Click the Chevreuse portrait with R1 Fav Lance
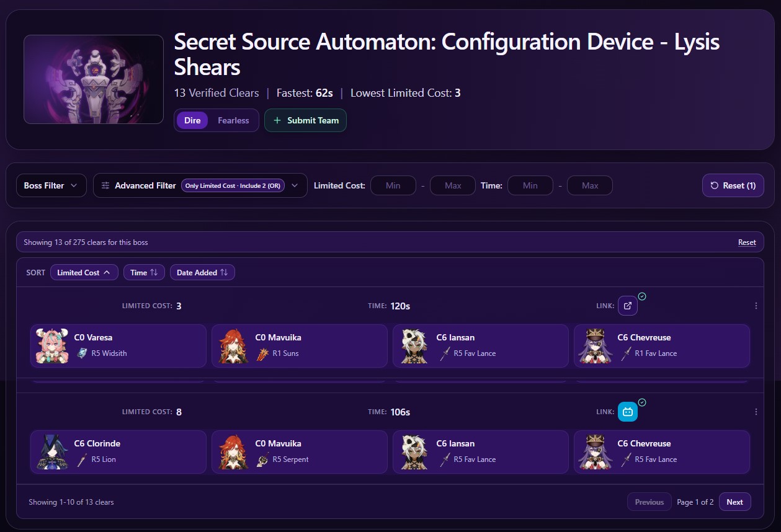 [x=596, y=346]
